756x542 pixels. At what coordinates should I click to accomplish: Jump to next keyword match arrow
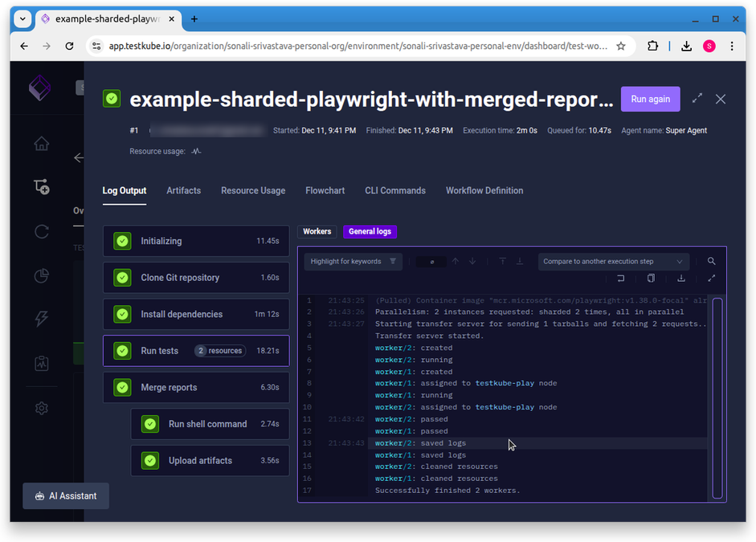point(472,261)
